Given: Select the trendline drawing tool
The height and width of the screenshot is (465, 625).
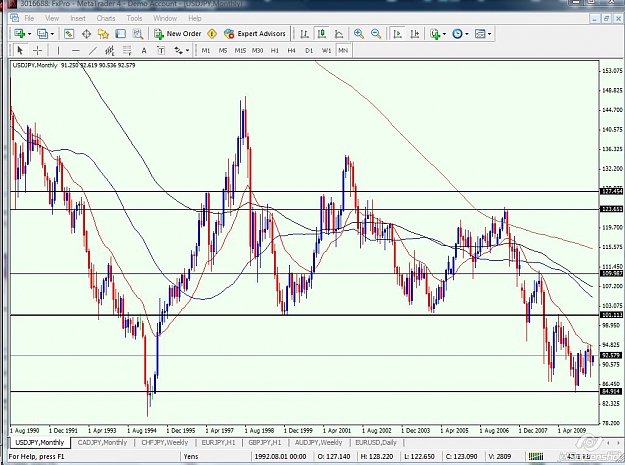Looking at the screenshot, I should tap(92, 51).
